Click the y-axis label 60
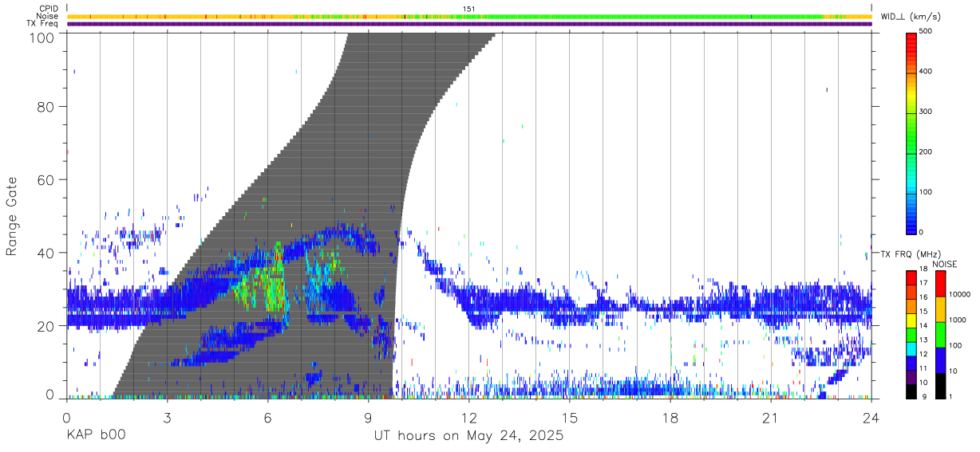This screenshot has height=452, width=980. (45, 180)
